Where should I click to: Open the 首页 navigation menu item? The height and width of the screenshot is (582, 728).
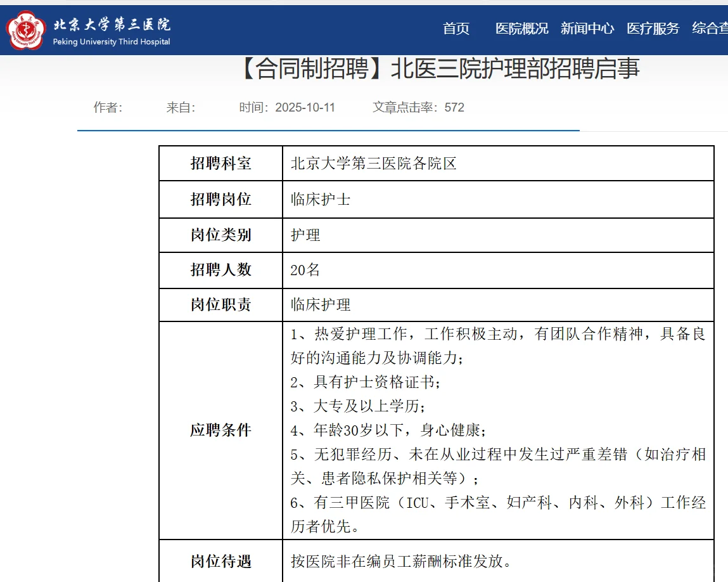pyautogui.click(x=456, y=29)
